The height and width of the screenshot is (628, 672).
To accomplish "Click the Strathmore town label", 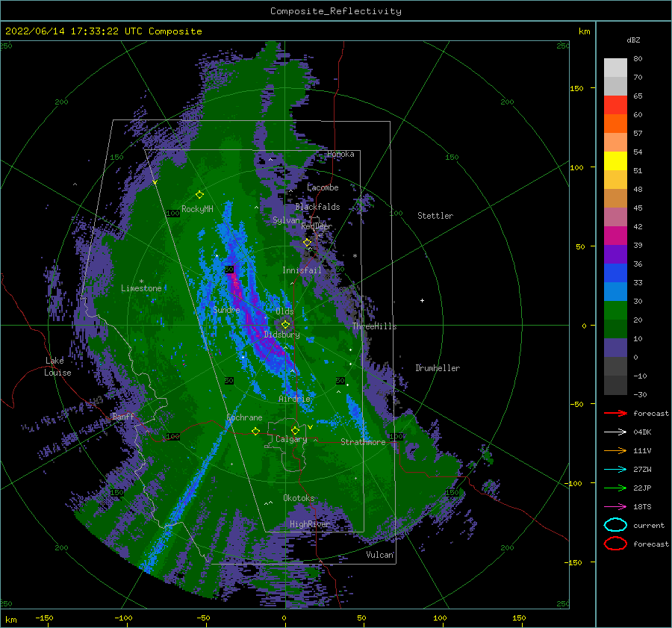I will click(363, 442).
